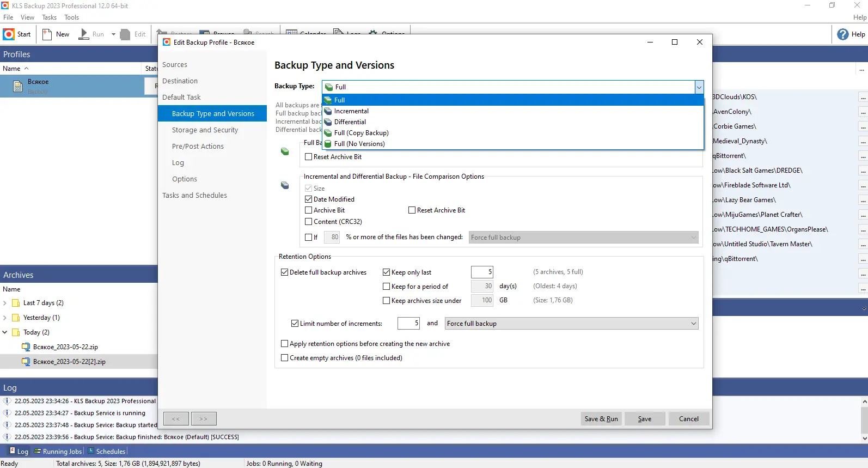Click the Save button

point(645,419)
